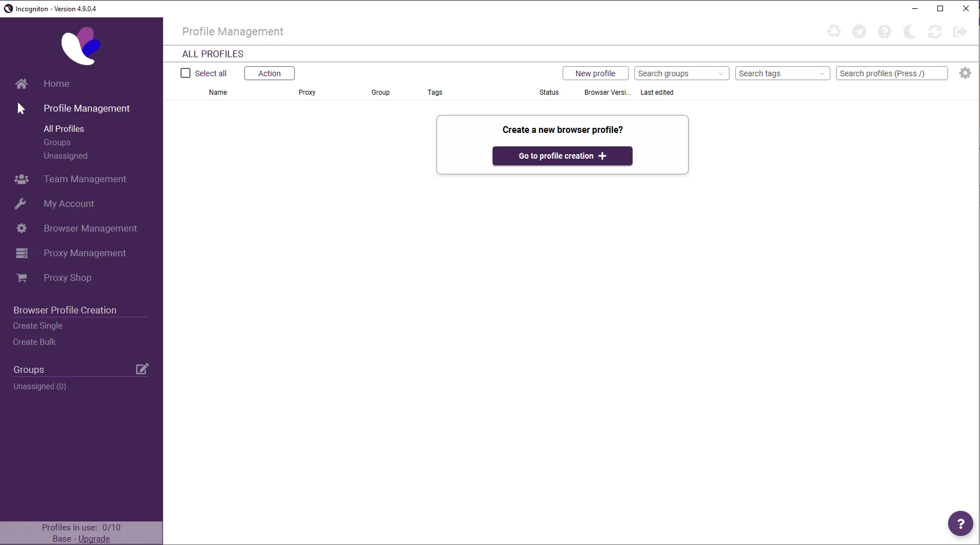
Task: Click the Browser Versi... column header
Action: point(607,93)
